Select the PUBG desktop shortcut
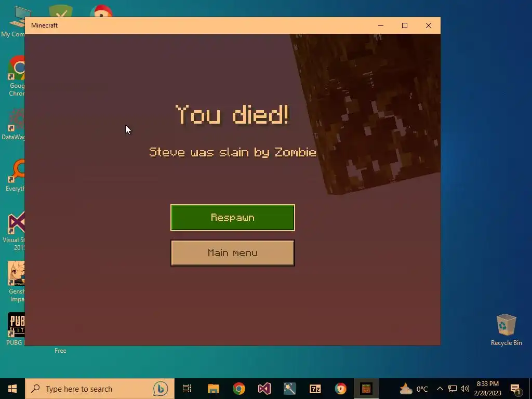 (16, 329)
